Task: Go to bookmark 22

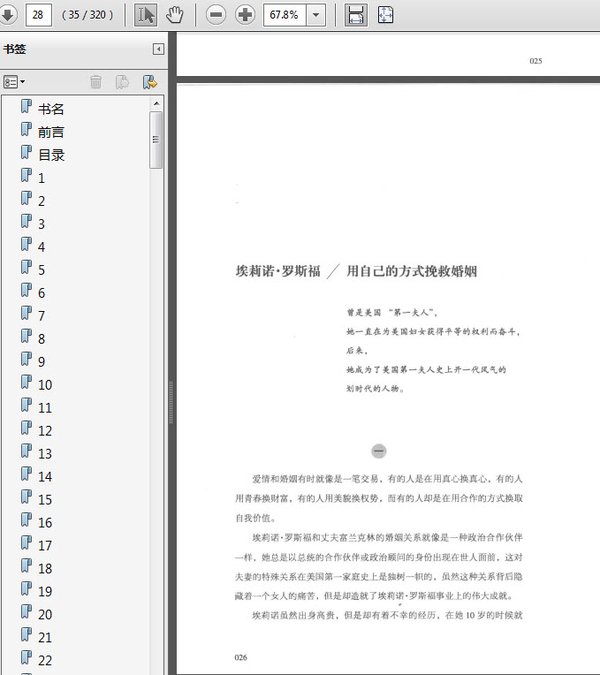Action: [x=45, y=660]
